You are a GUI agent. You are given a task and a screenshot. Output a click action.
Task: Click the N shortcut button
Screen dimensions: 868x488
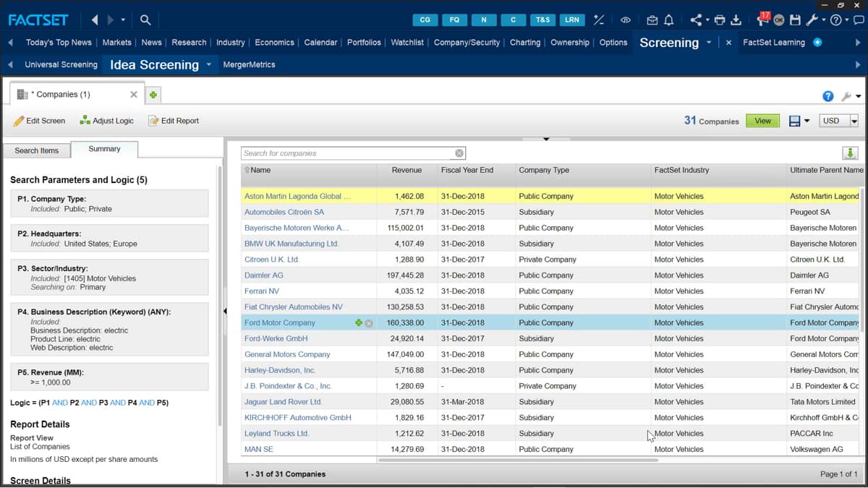484,20
